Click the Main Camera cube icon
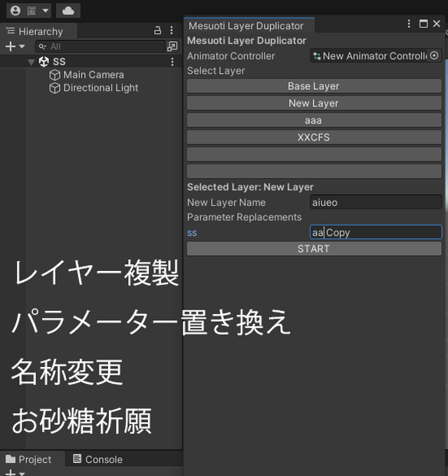 coord(55,75)
